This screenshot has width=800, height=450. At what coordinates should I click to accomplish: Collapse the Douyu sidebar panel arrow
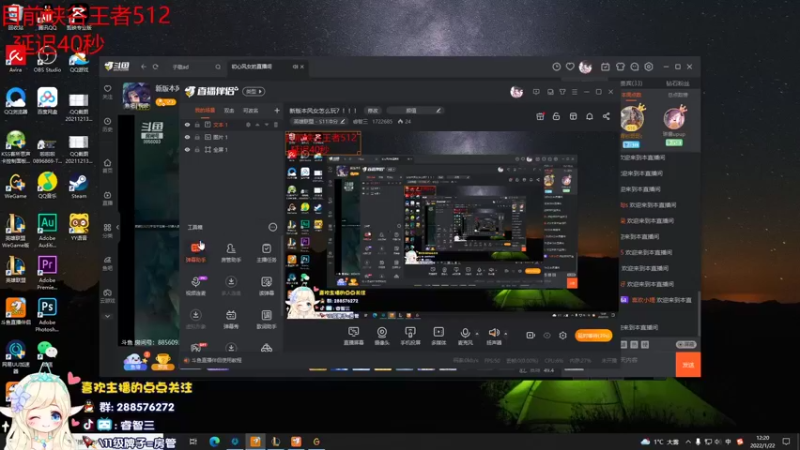point(117,227)
